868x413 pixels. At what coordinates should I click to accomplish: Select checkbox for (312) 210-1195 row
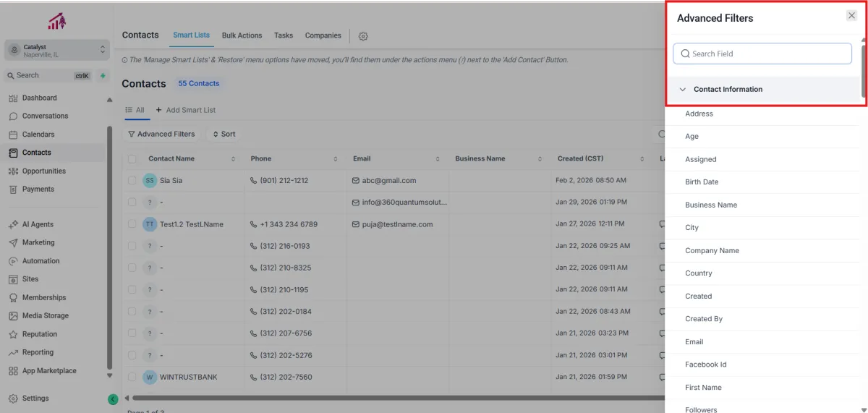(x=132, y=289)
